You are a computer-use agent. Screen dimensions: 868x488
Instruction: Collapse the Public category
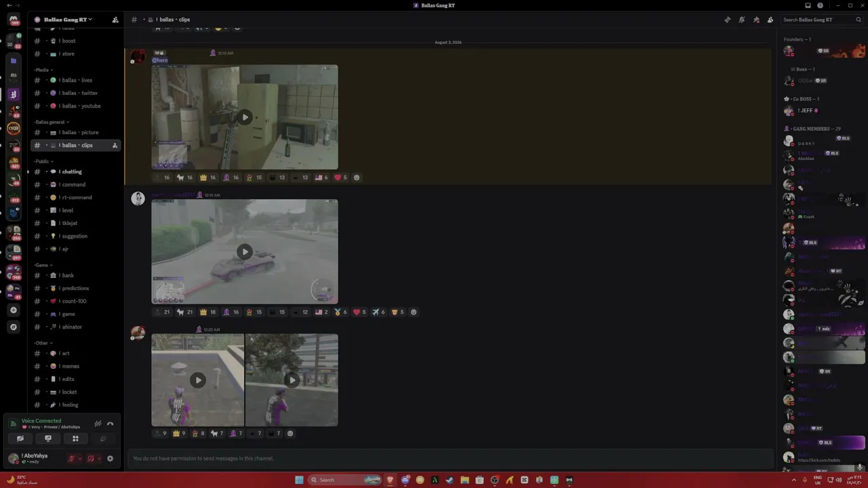click(44, 161)
